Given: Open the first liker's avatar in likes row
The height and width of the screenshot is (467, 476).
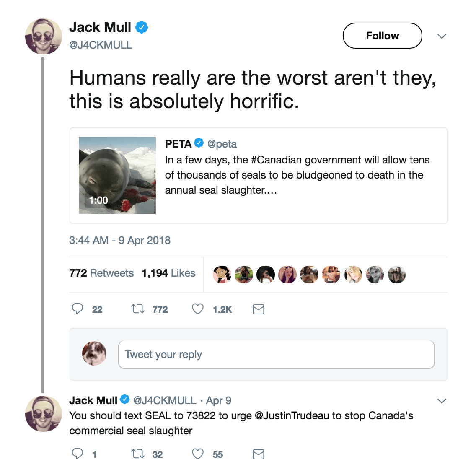Looking at the screenshot, I should tap(222, 275).
